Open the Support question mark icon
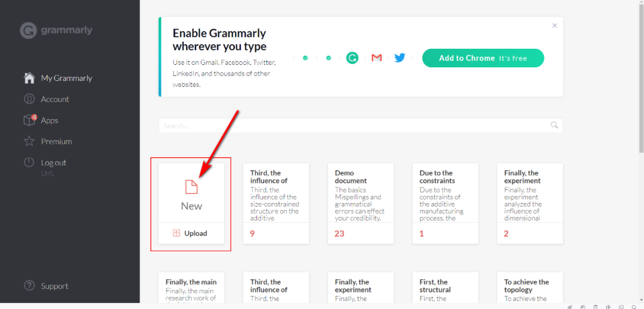The image size is (644, 309). (29, 286)
